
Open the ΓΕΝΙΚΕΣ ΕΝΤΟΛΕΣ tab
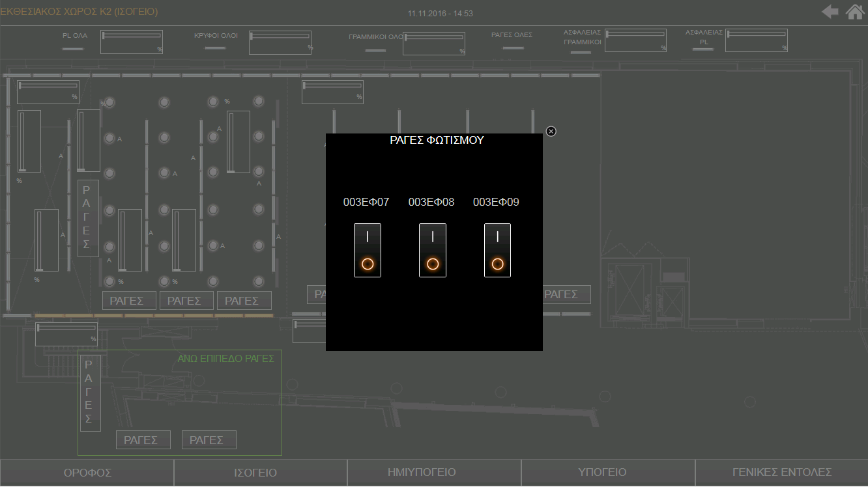(x=781, y=473)
